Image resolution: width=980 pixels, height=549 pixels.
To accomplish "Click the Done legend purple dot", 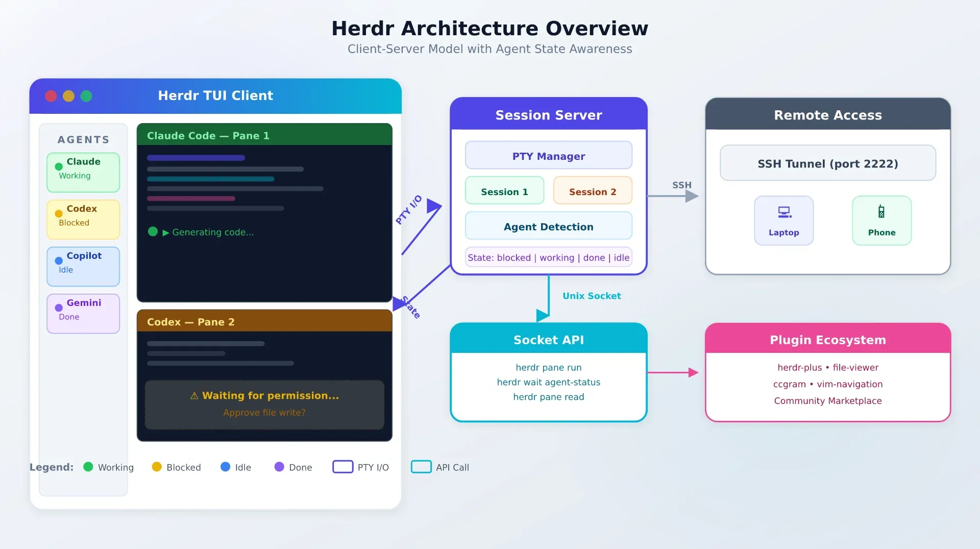I will click(x=279, y=467).
